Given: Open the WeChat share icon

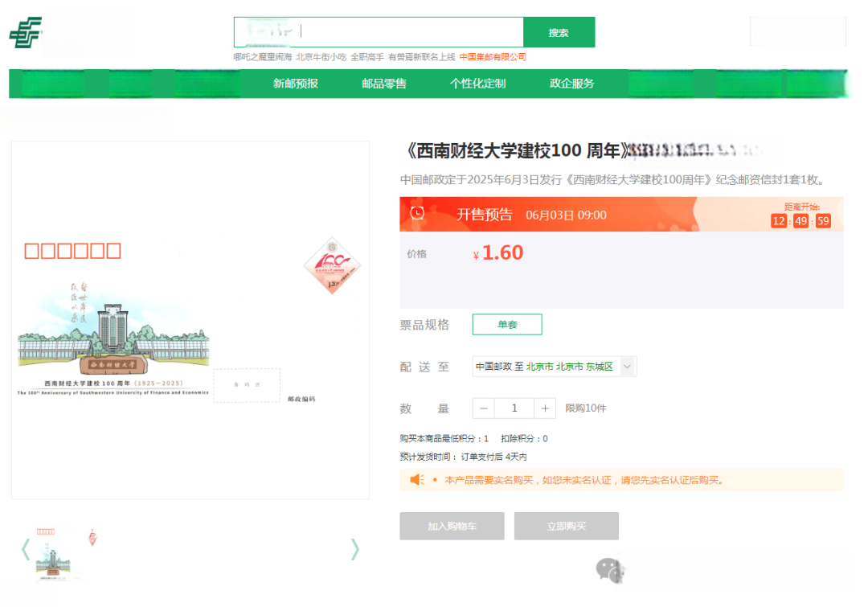Looking at the screenshot, I should click(x=610, y=571).
